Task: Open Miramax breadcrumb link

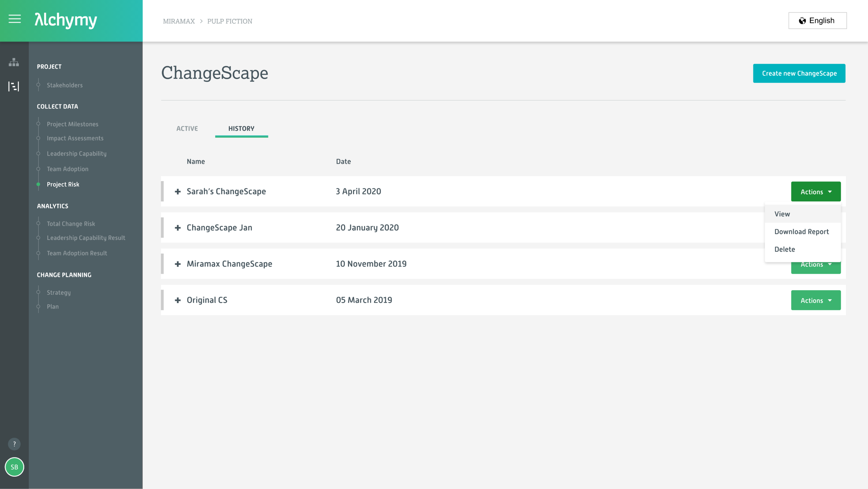Action: click(179, 21)
